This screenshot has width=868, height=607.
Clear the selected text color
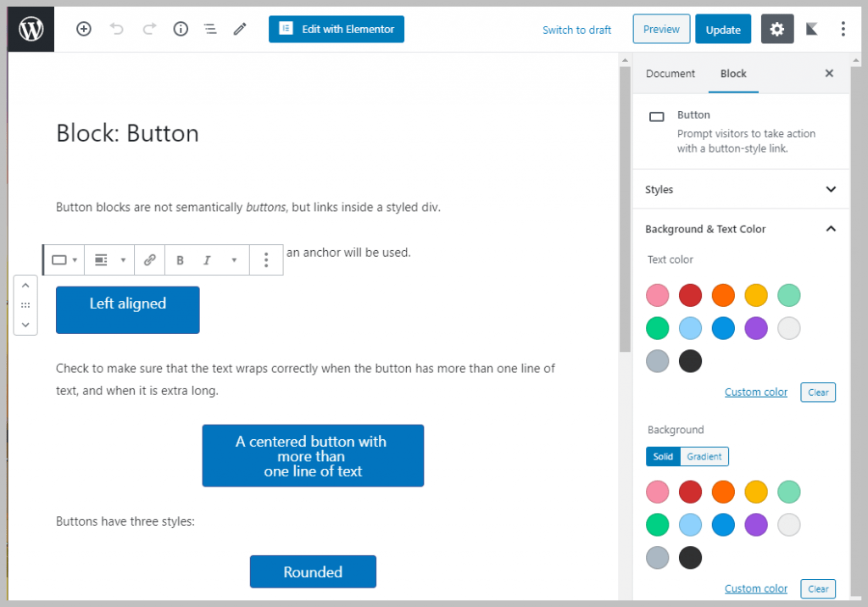(817, 392)
